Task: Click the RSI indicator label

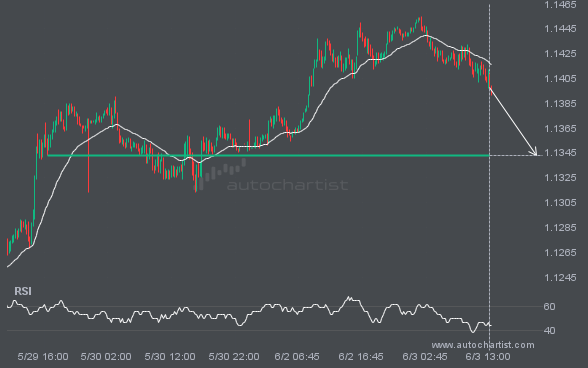Action: tap(23, 291)
